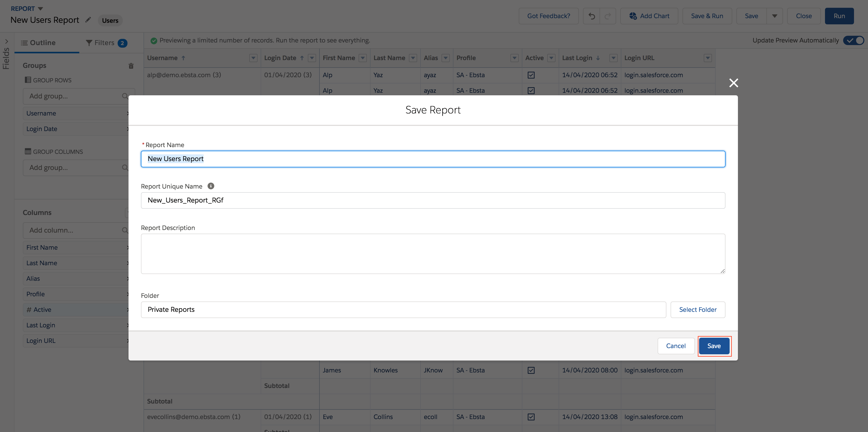Viewport: 868px width, 432px height.
Task: Click the search icon in Add column field
Action: [125, 230]
